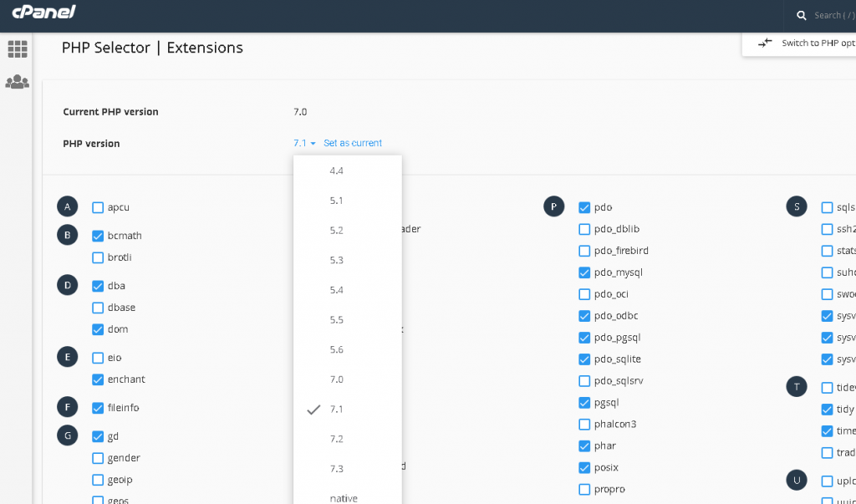Jump to letter P section badge
This screenshot has width=856, height=504.
553,206
